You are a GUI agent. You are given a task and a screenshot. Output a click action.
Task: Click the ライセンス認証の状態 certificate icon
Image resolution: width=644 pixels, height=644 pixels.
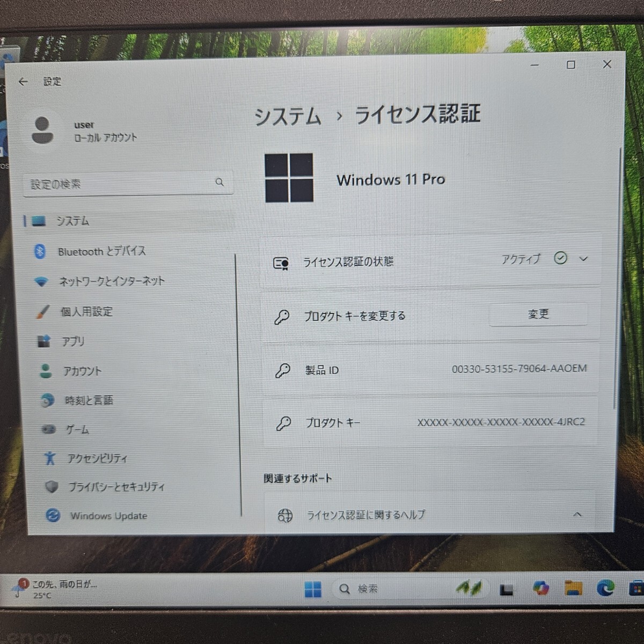point(281,263)
